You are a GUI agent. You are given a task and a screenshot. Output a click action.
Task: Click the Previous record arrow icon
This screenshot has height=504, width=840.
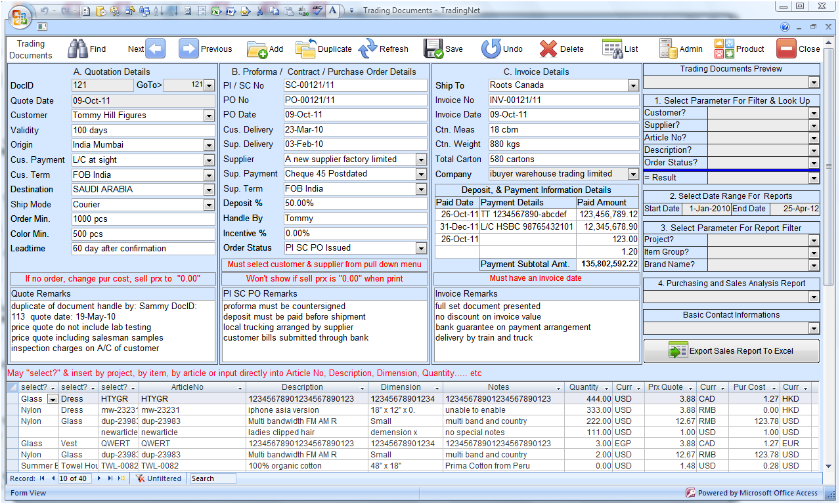(188, 49)
